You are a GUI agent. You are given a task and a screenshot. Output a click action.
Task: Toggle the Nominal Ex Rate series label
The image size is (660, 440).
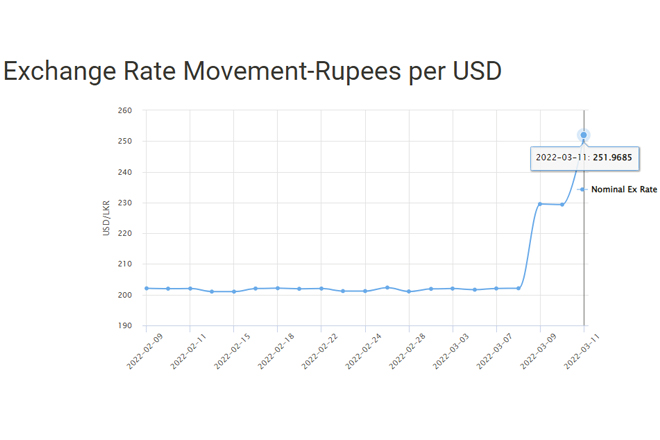pyautogui.click(x=624, y=189)
